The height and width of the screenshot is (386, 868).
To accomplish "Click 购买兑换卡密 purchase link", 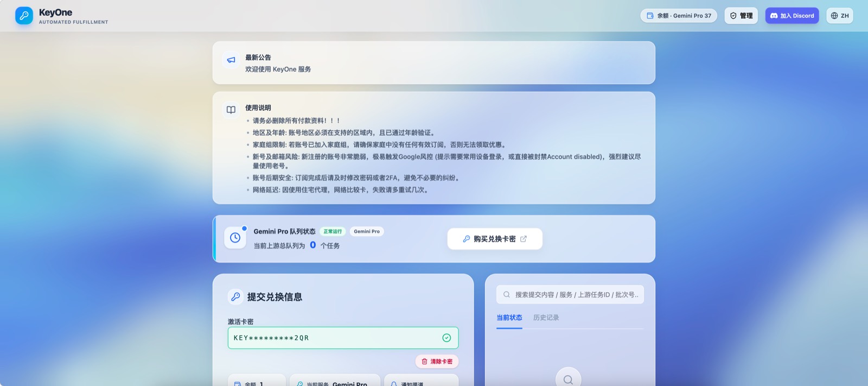I will click(494, 239).
